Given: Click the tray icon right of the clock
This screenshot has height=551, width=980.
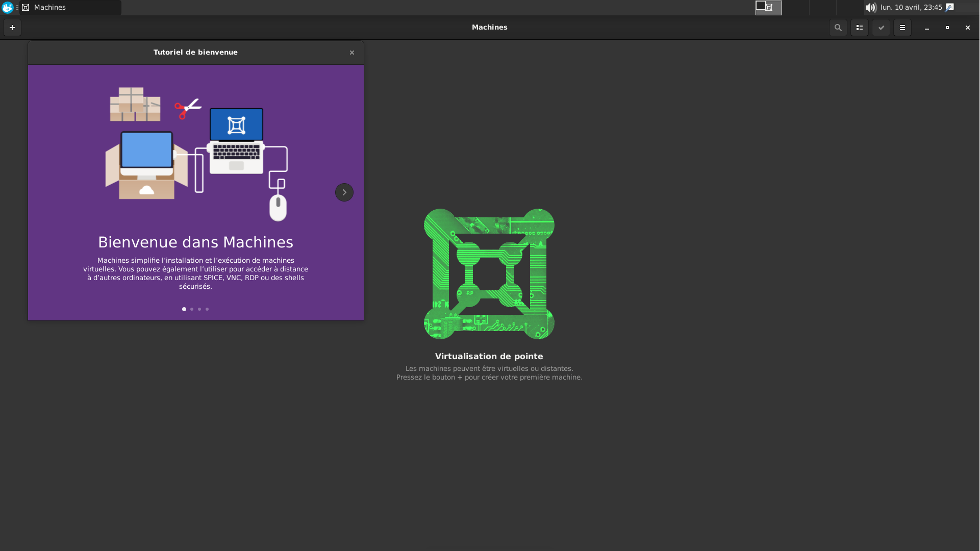Looking at the screenshot, I should (x=949, y=8).
